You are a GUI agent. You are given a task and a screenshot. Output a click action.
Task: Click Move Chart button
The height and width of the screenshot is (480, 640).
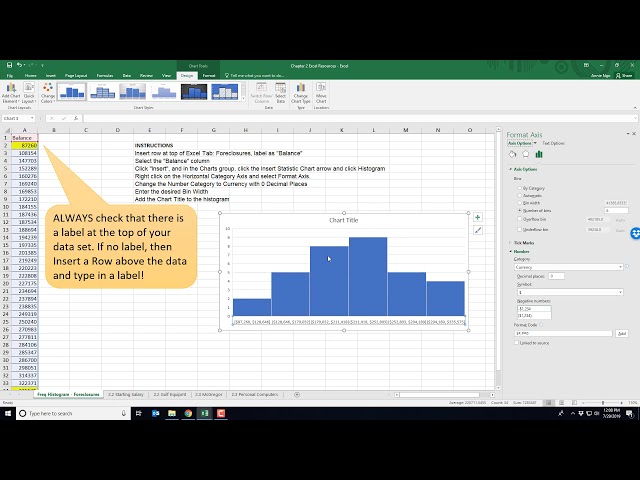click(x=321, y=93)
